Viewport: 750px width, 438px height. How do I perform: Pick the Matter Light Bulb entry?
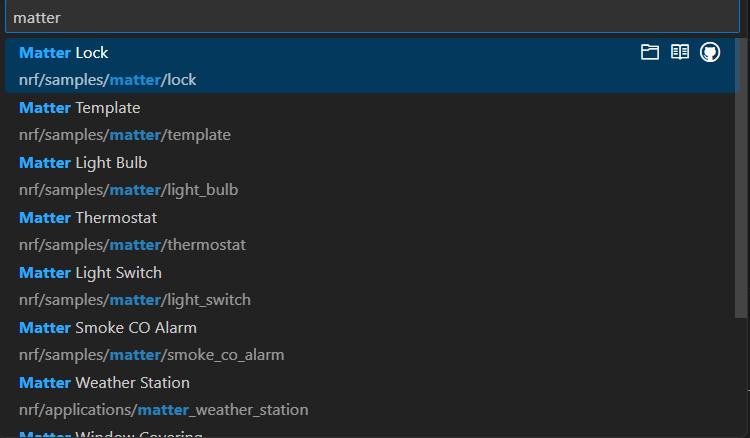[83, 163]
